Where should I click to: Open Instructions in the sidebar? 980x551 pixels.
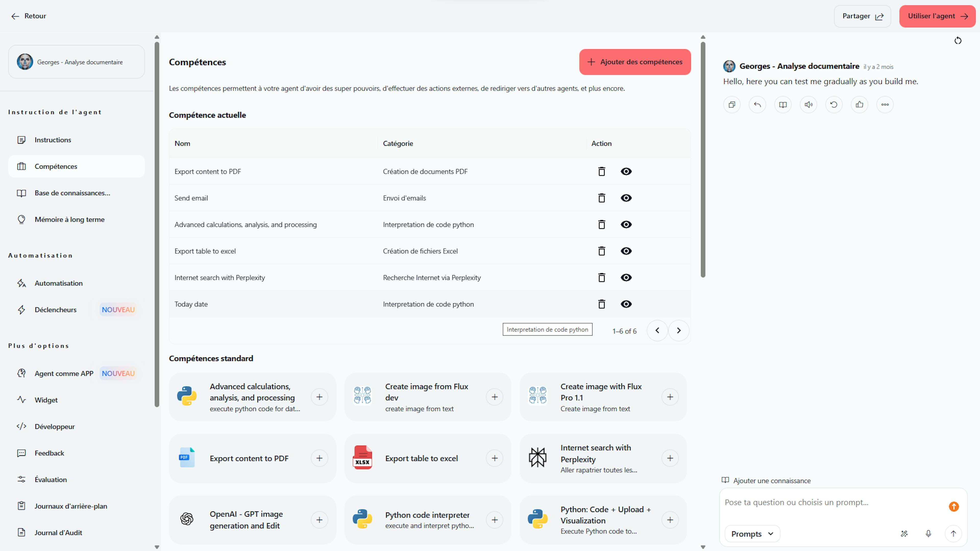[x=53, y=140]
